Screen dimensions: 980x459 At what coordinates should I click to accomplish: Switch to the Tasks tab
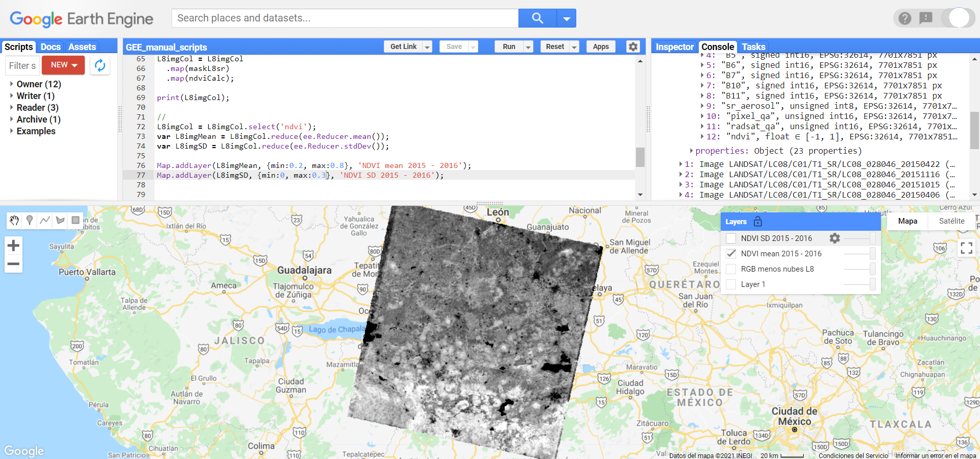tap(753, 47)
